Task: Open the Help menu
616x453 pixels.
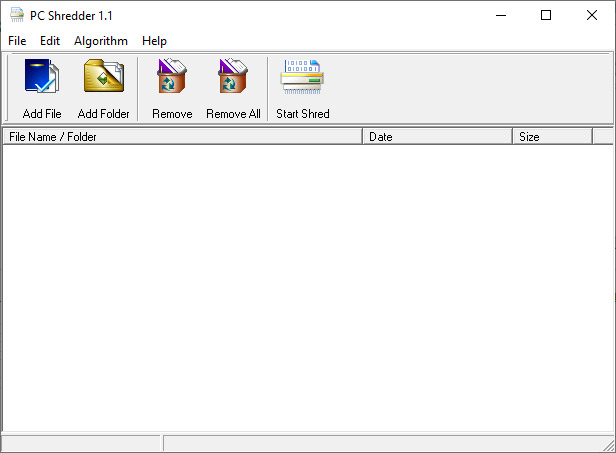Action: [154, 41]
